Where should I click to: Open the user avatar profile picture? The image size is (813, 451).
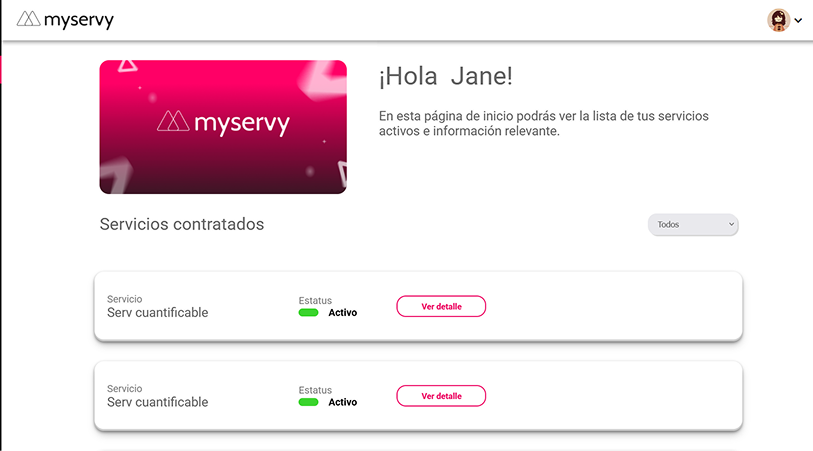point(778,20)
